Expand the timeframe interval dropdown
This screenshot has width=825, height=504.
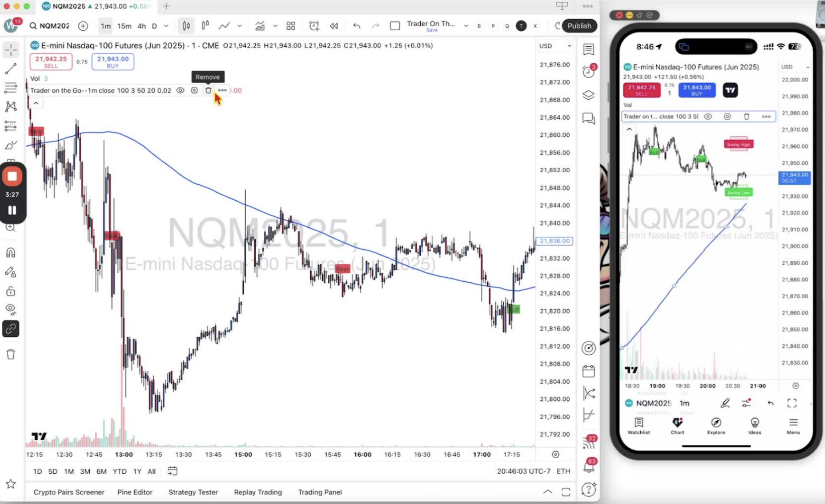pyautogui.click(x=166, y=26)
